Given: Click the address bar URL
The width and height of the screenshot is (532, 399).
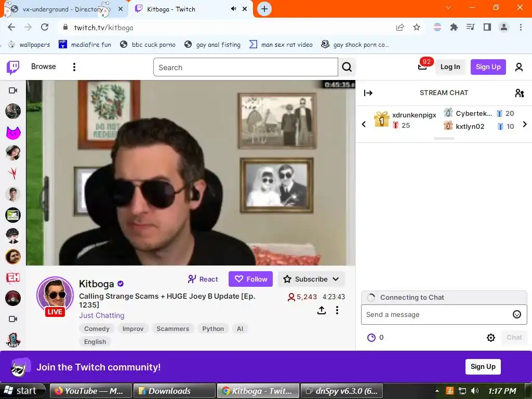Looking at the screenshot, I should click(x=103, y=28).
